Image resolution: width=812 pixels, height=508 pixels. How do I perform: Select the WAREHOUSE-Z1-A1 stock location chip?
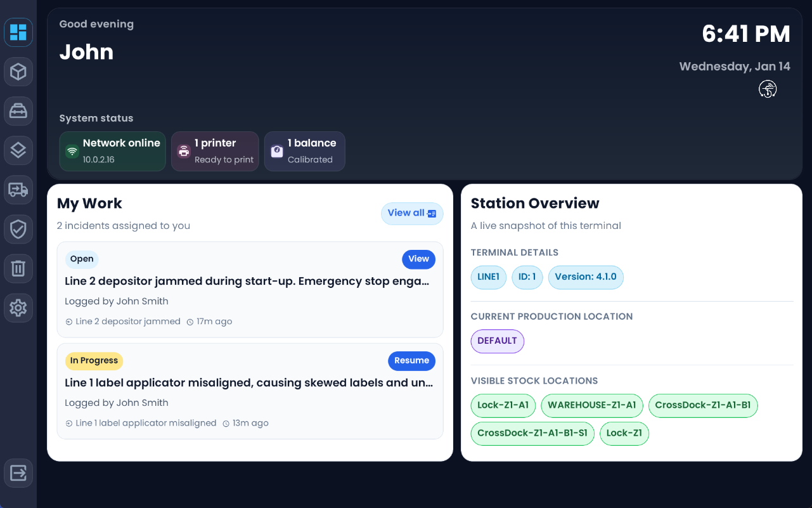click(x=591, y=405)
